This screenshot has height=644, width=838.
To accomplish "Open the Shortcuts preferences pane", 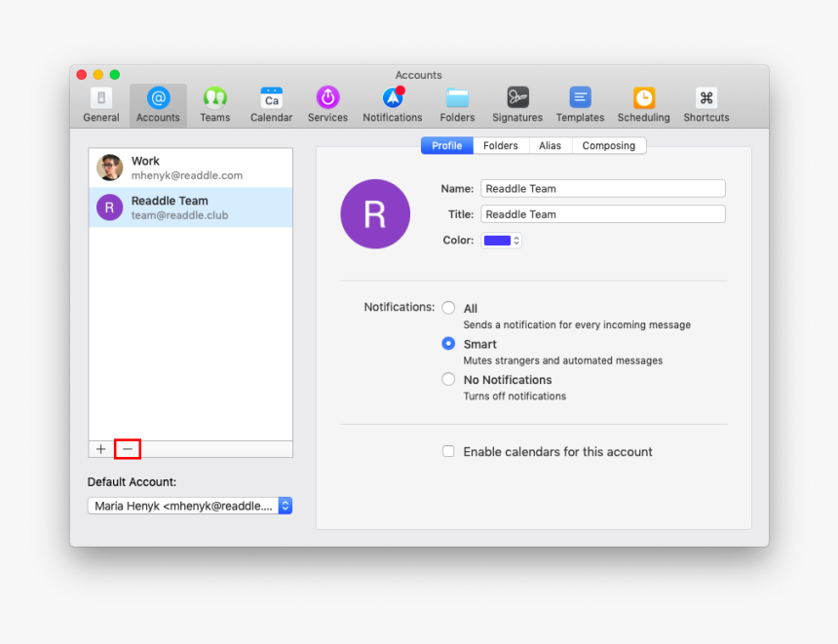I will (x=706, y=105).
